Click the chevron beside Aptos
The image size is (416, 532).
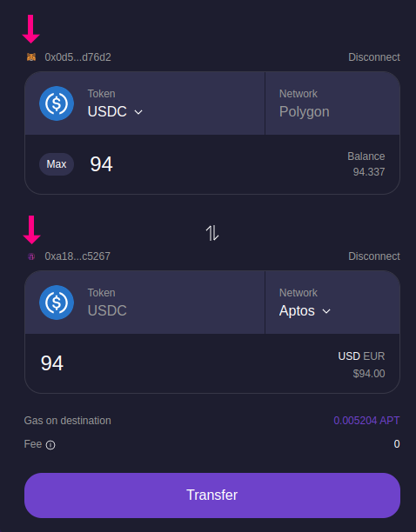point(326,311)
